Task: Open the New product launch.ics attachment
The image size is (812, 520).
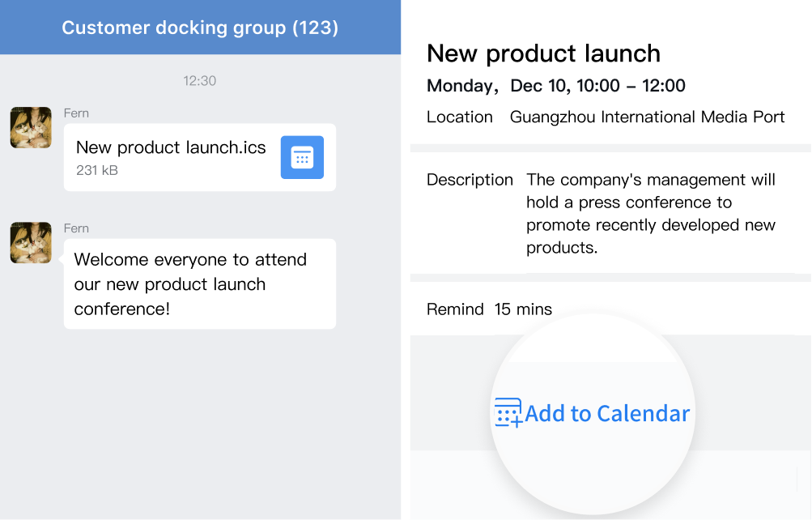Action: pos(200,157)
